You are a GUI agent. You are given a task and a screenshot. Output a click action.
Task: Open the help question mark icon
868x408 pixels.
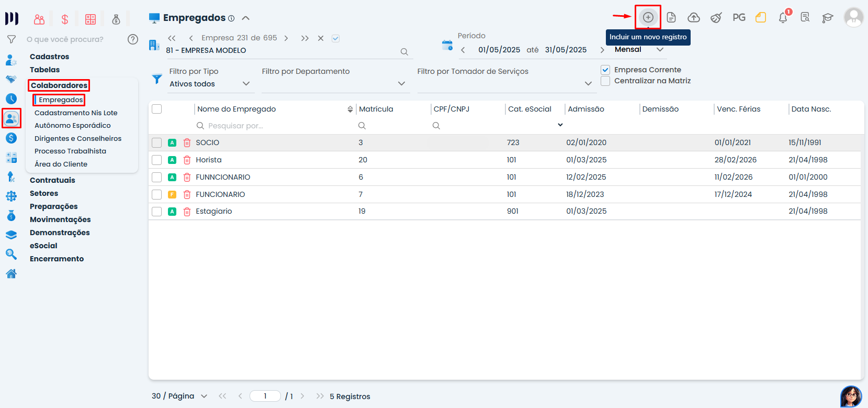[x=133, y=39]
